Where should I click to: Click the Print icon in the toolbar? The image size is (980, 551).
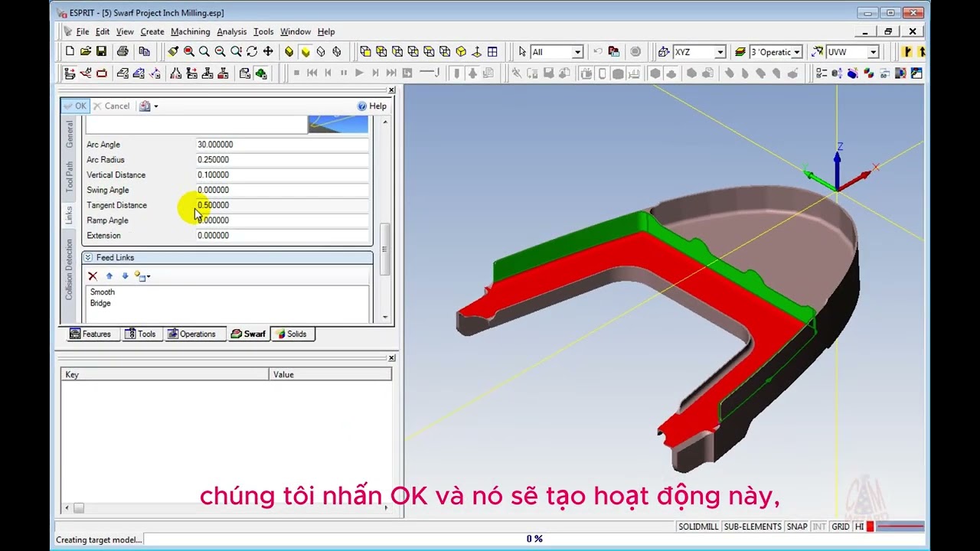tap(122, 51)
